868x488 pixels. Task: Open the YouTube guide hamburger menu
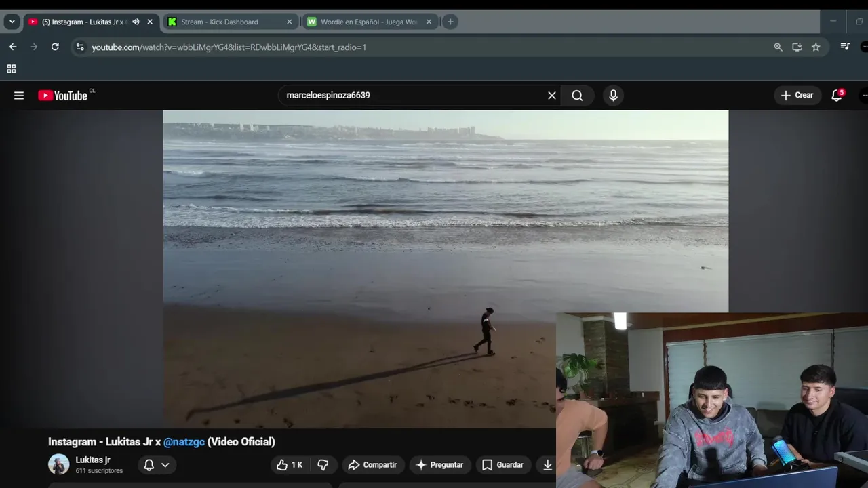[19, 96]
